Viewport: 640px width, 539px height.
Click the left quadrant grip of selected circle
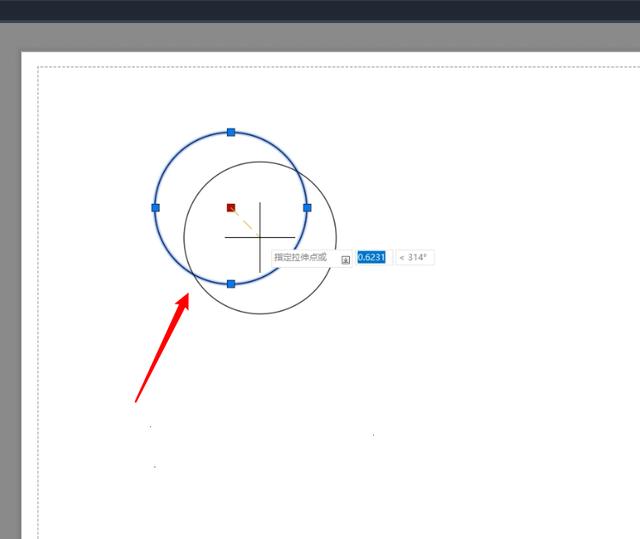click(x=156, y=208)
